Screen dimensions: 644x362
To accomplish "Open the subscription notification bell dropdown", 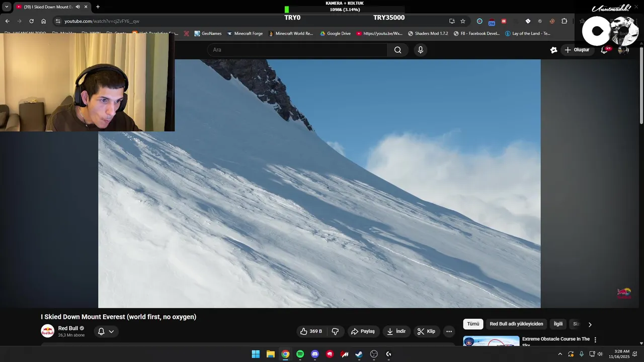I will pos(106,331).
